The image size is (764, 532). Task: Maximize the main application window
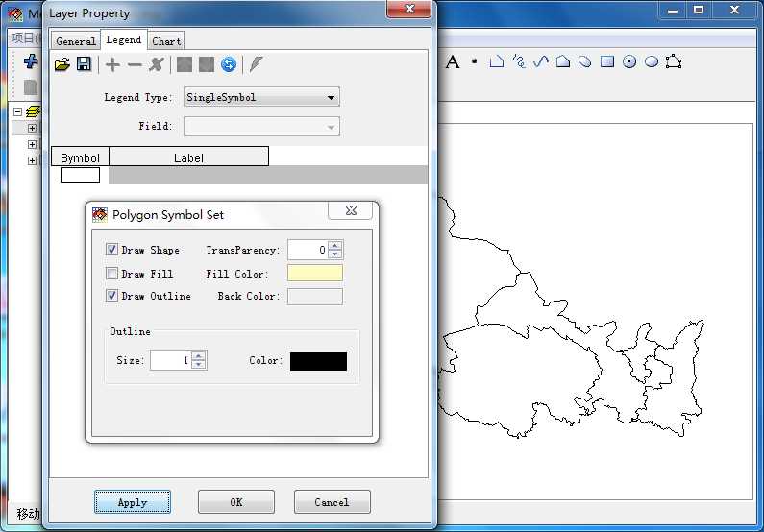(x=699, y=10)
